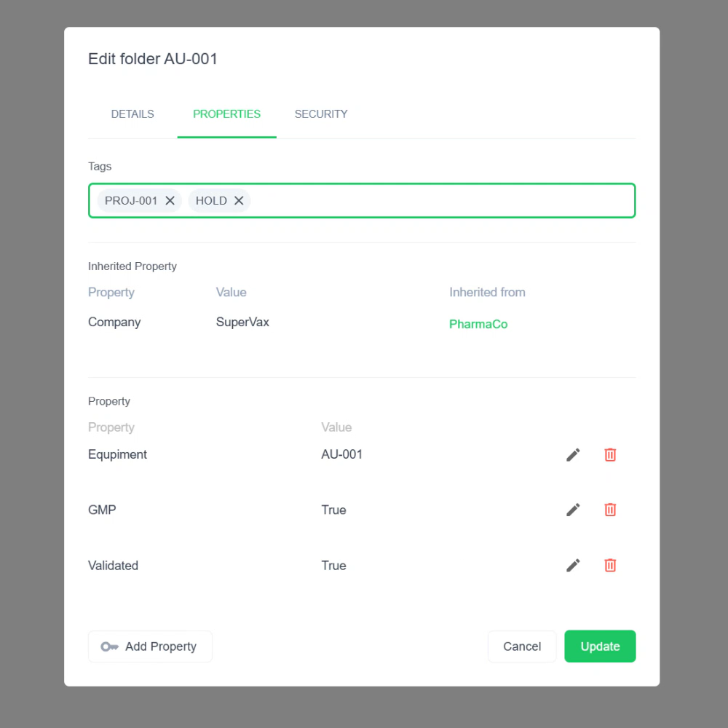
Task: Remove the HOLD tag
Action: 238,201
